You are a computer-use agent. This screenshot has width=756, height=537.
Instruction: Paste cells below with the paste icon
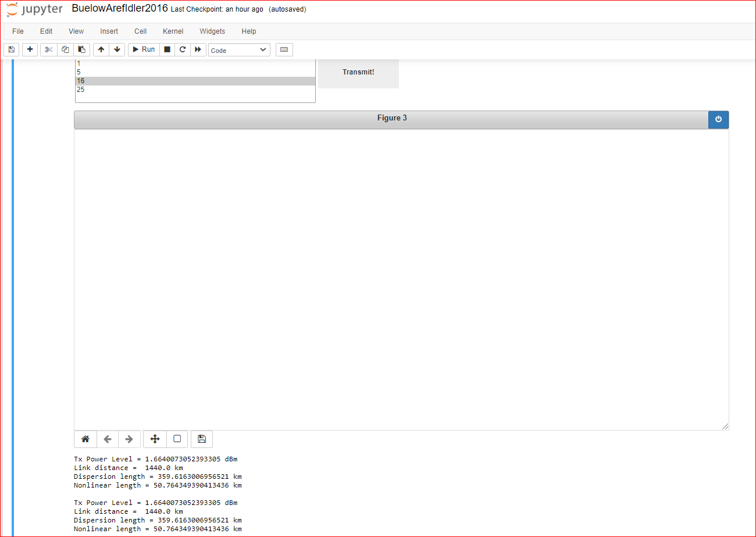pyautogui.click(x=81, y=49)
